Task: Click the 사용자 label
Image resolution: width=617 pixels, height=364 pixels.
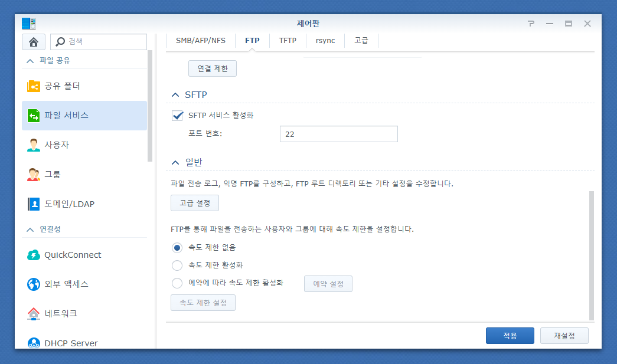Action: coord(57,145)
